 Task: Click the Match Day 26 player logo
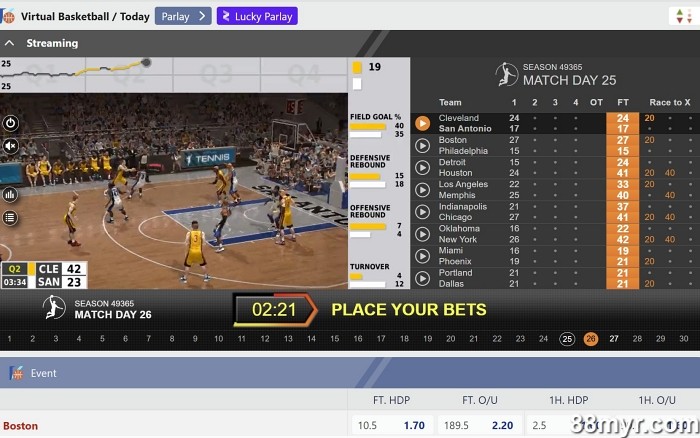click(54, 308)
